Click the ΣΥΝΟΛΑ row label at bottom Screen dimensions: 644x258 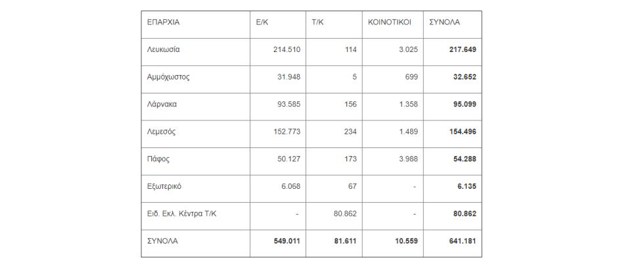coord(162,241)
